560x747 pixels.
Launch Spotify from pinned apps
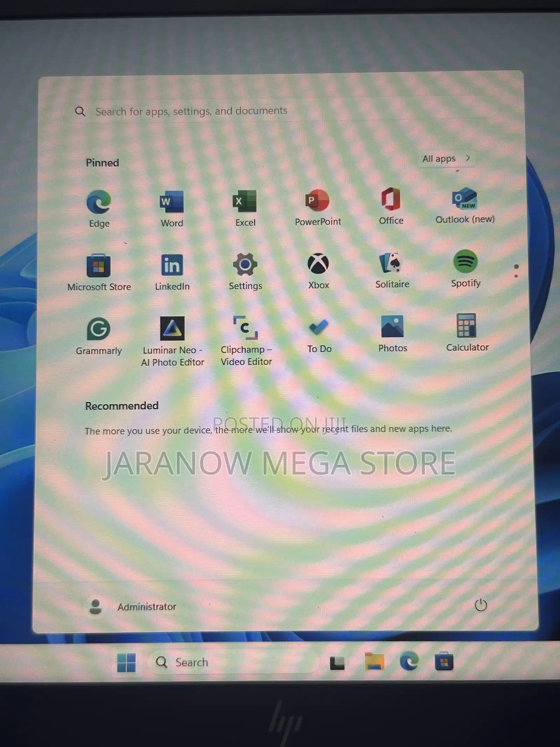tap(465, 268)
